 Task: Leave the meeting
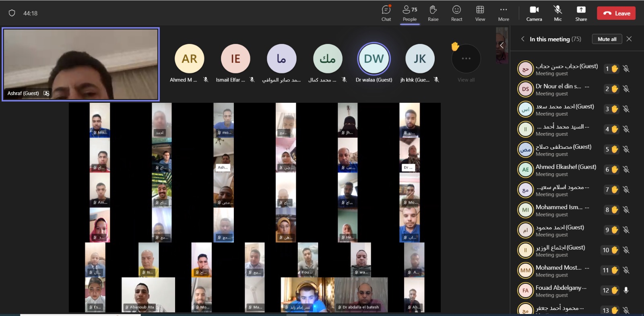coord(616,13)
